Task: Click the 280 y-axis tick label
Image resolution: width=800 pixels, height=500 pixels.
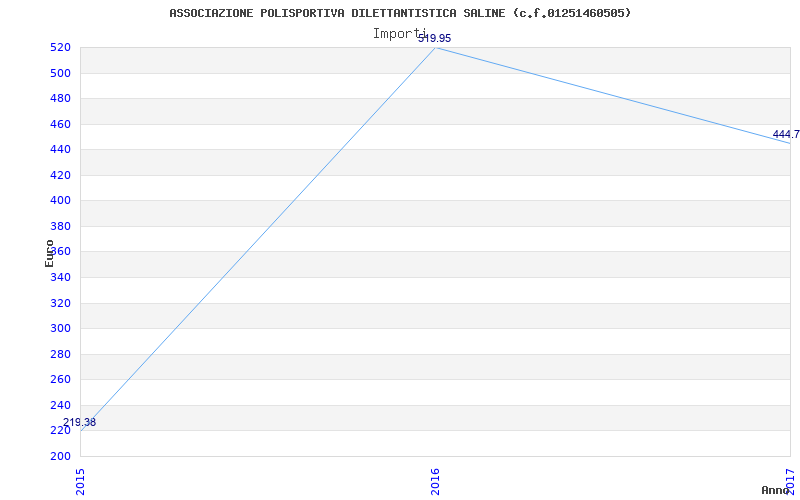Action: click(x=60, y=355)
